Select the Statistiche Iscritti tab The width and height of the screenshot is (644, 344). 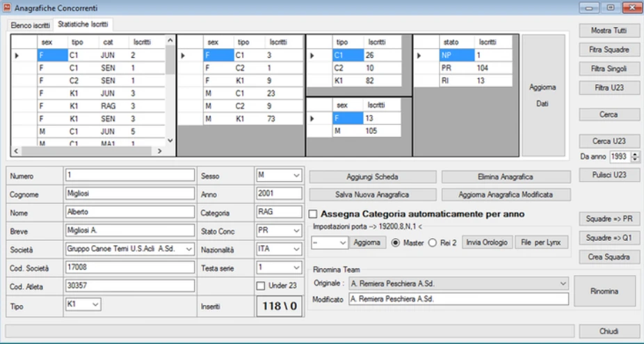(x=83, y=24)
